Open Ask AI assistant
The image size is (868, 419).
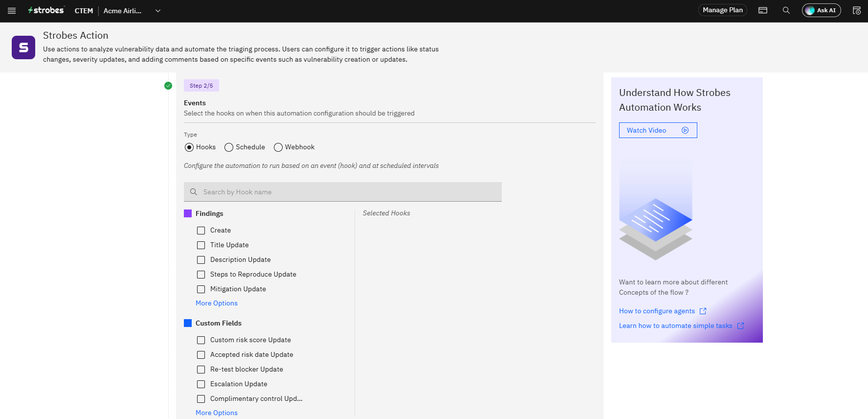[x=821, y=10]
